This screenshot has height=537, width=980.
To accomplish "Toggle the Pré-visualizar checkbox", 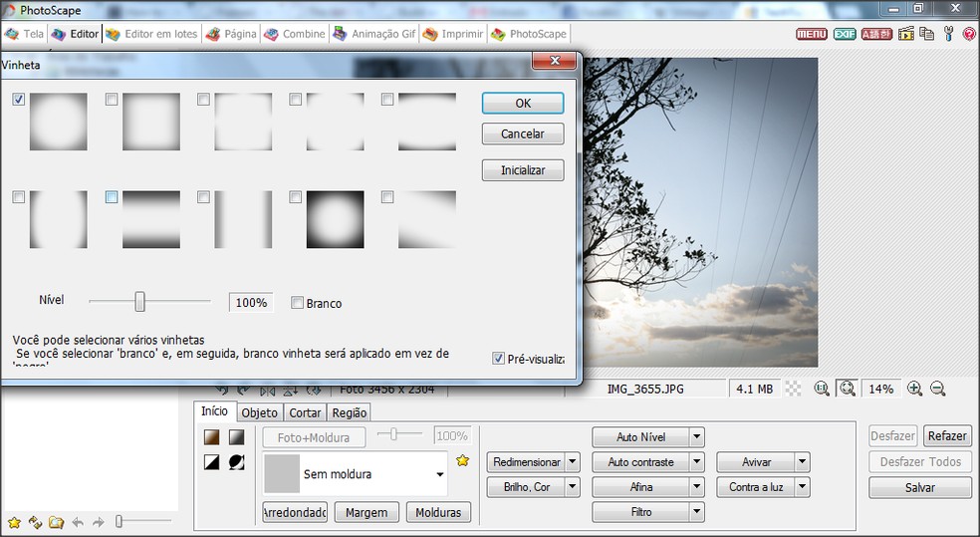I will click(498, 359).
